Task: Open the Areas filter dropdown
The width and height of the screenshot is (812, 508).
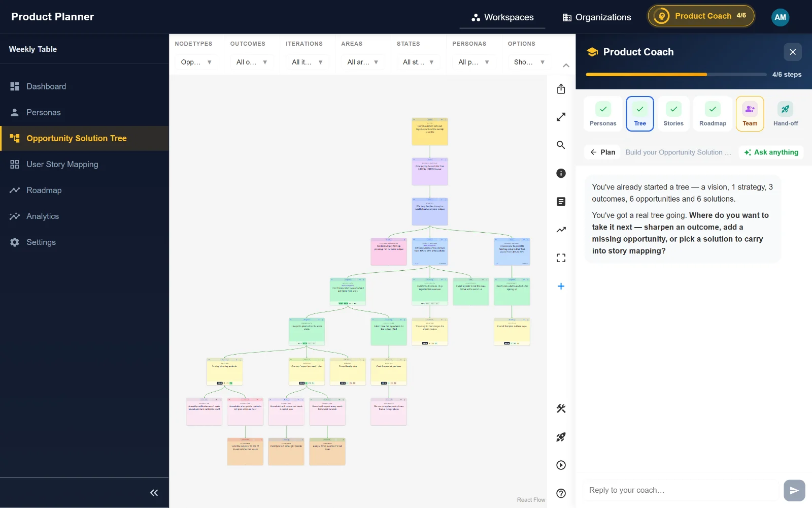Action: point(363,62)
